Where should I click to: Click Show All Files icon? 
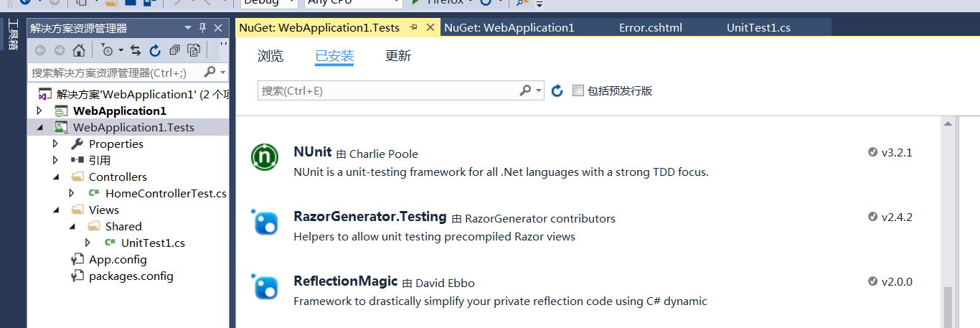(194, 50)
